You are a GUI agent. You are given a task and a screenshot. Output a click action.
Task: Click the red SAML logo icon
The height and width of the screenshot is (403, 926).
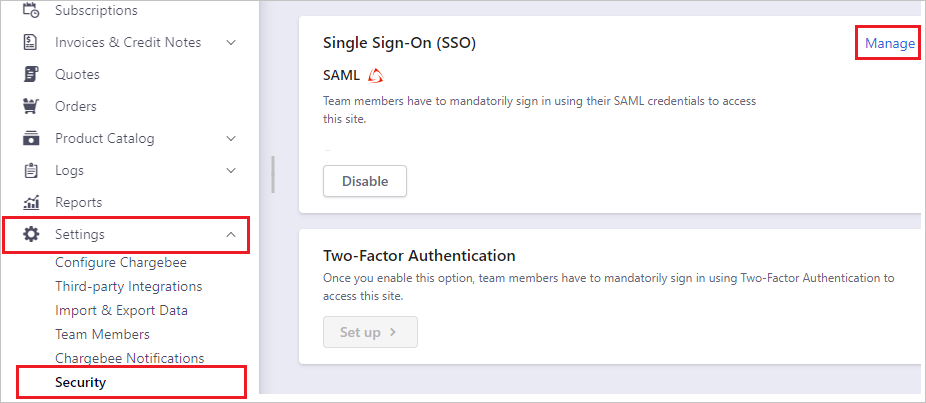coord(376,75)
